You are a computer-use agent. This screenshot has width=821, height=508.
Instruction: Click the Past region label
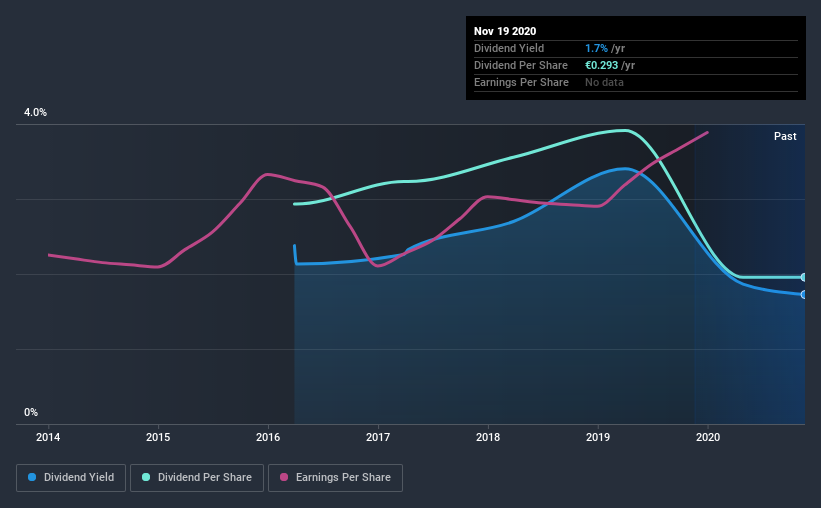tap(785, 136)
